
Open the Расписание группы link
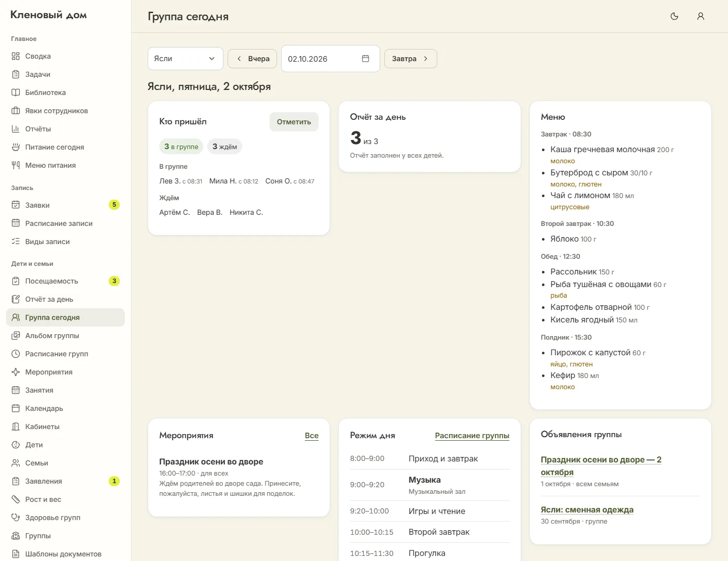click(472, 436)
